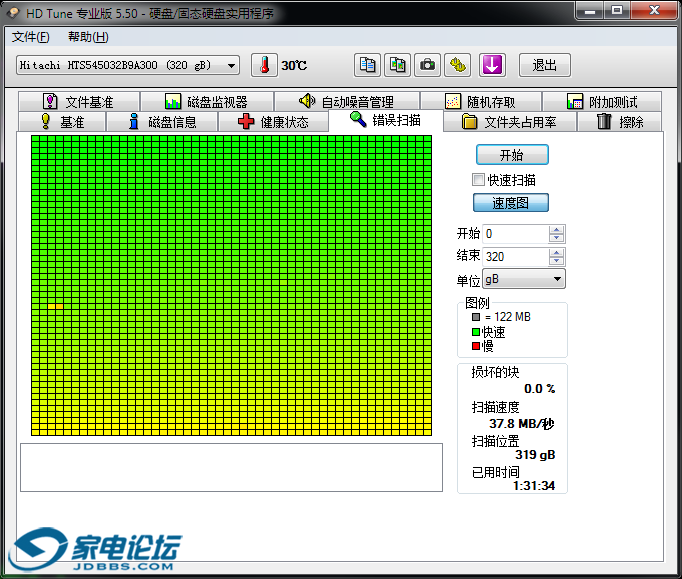
Task: Click the copy info to clipboard icon
Action: pos(367,65)
